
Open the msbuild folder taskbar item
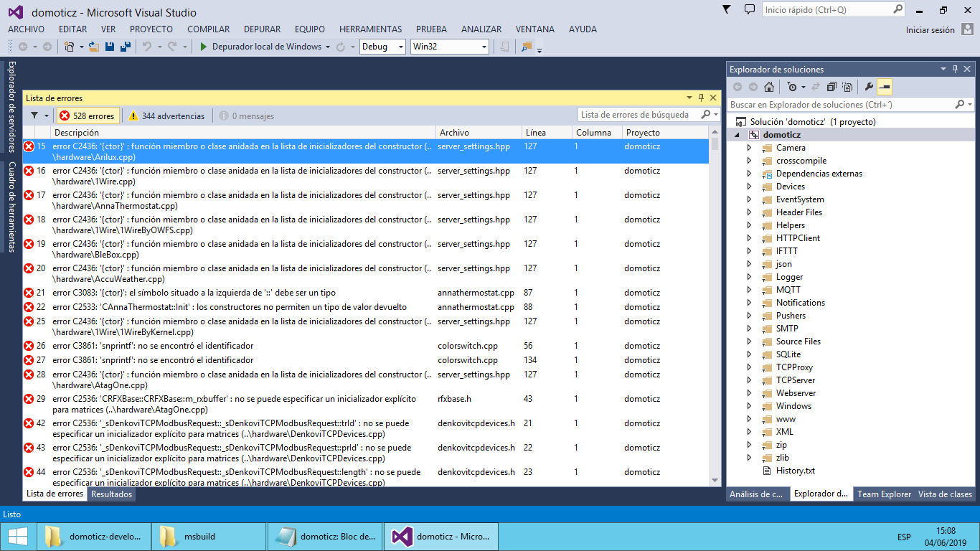tap(207, 536)
